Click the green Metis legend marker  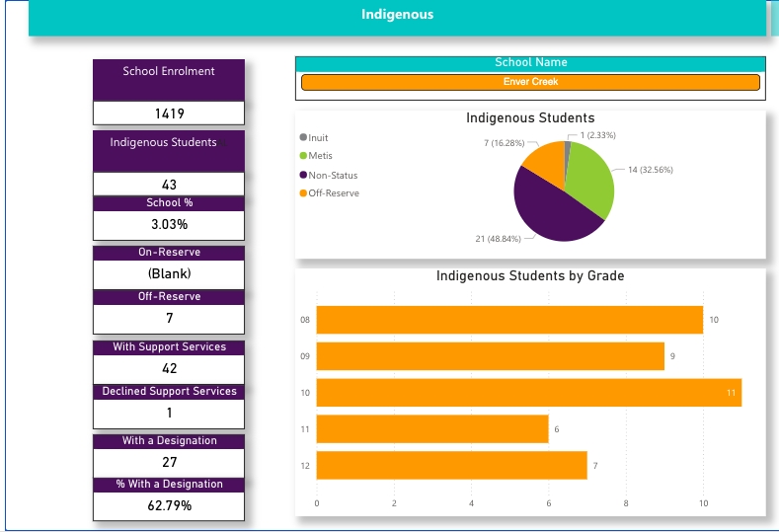click(303, 156)
